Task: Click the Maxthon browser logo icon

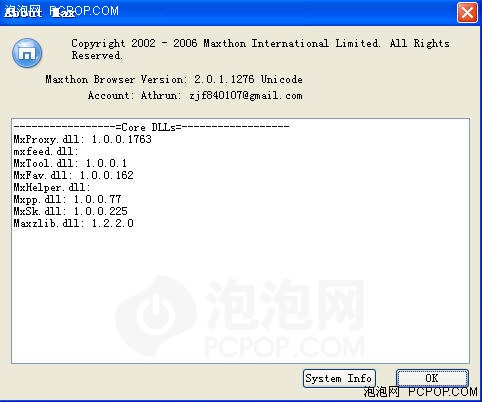Action: 27,53
